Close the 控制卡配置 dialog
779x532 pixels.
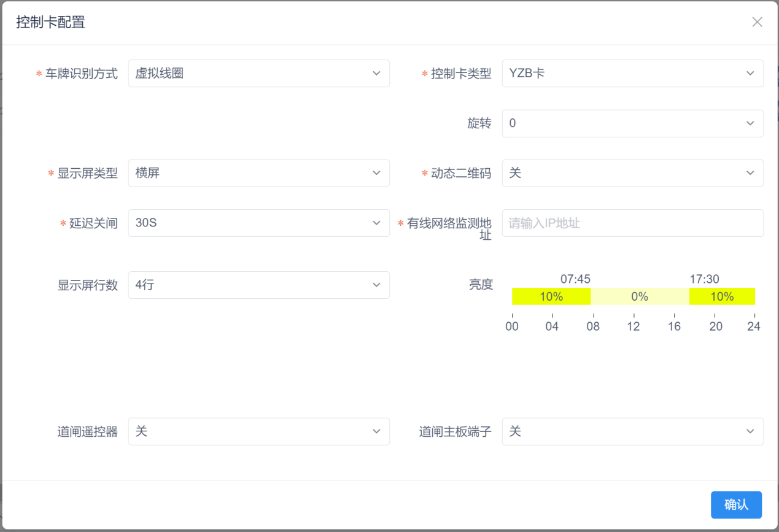(757, 22)
